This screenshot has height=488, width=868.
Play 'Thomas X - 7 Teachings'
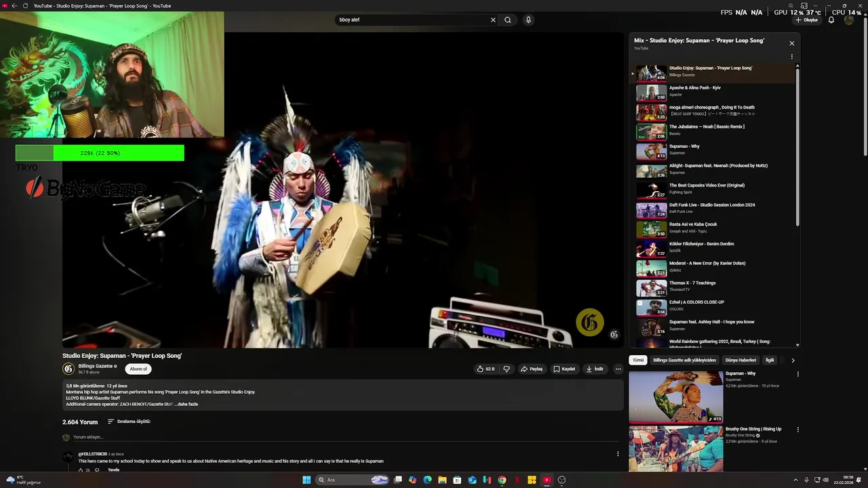click(x=712, y=287)
